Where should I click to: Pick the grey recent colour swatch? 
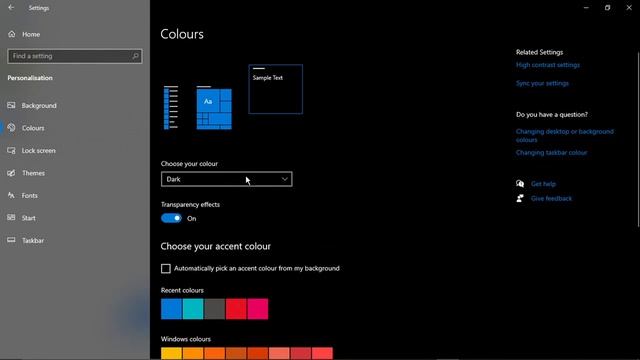point(214,309)
